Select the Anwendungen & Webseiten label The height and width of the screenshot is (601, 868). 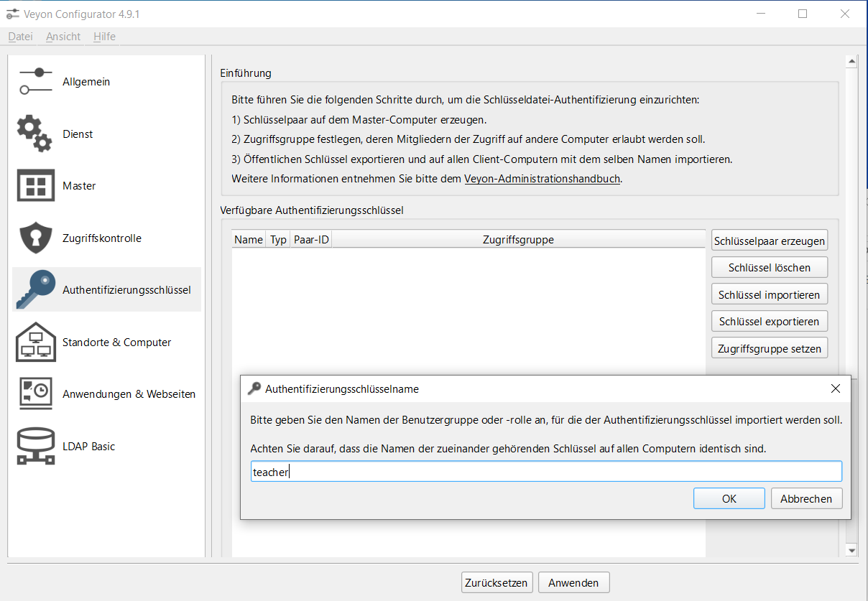[129, 394]
